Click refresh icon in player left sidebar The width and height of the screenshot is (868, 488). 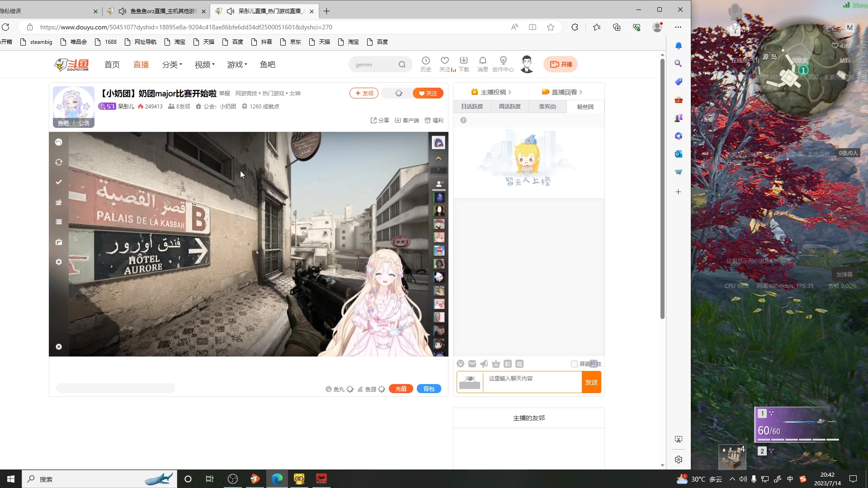(59, 162)
